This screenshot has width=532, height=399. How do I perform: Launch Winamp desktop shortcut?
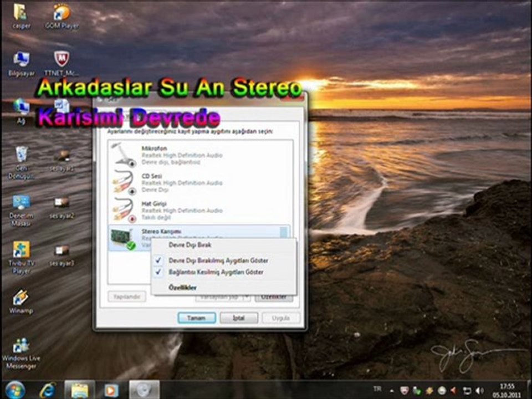[x=21, y=301]
